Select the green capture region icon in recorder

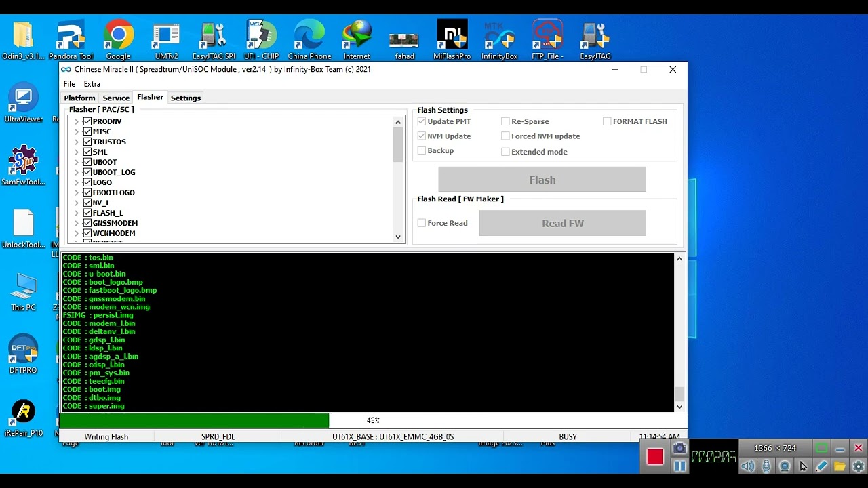(821, 448)
